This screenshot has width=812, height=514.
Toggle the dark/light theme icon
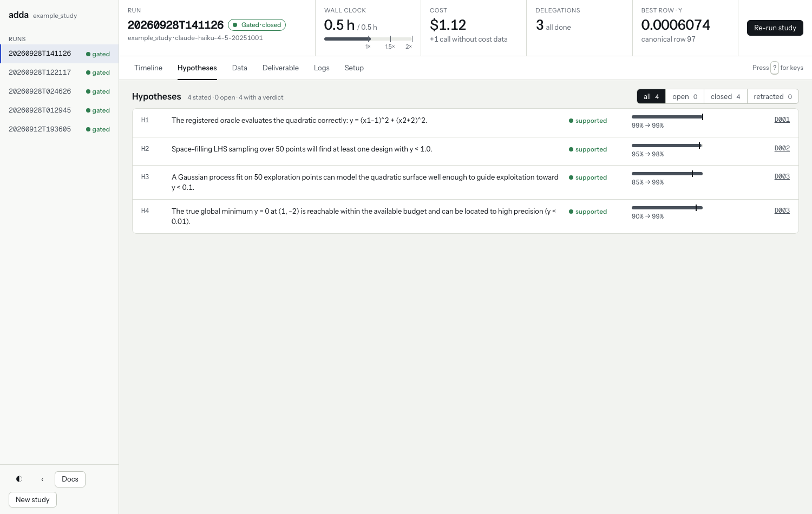19,479
